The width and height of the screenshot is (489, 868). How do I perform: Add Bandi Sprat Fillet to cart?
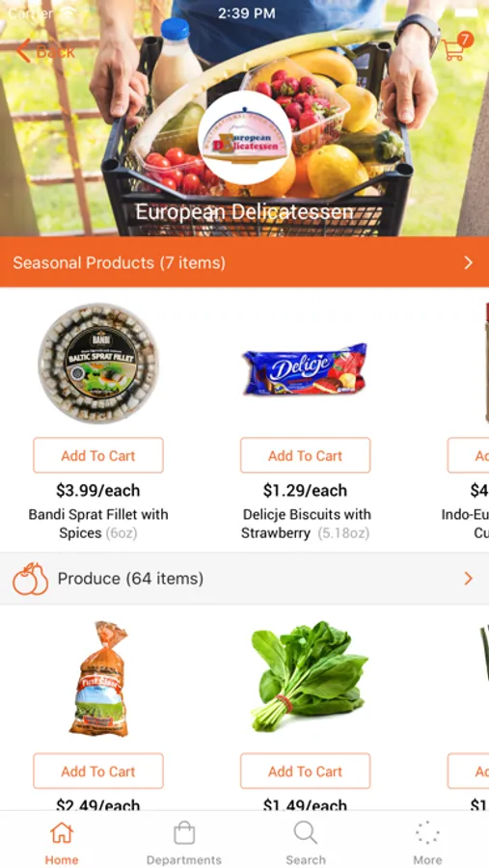tap(98, 455)
